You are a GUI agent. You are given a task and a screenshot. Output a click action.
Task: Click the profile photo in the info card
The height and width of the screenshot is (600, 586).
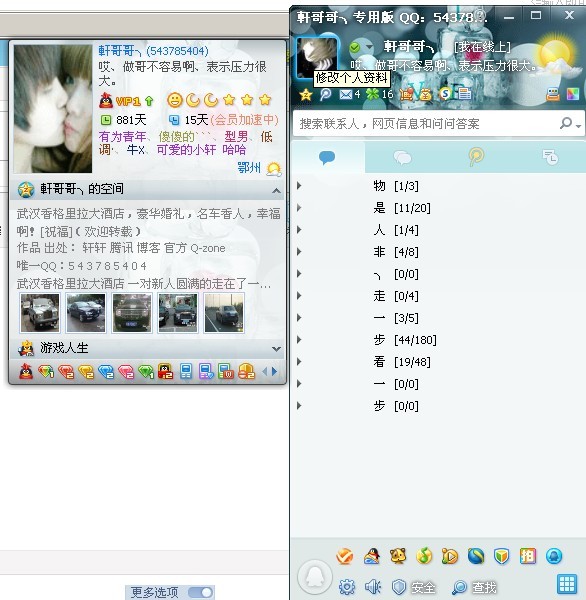[x=53, y=109]
